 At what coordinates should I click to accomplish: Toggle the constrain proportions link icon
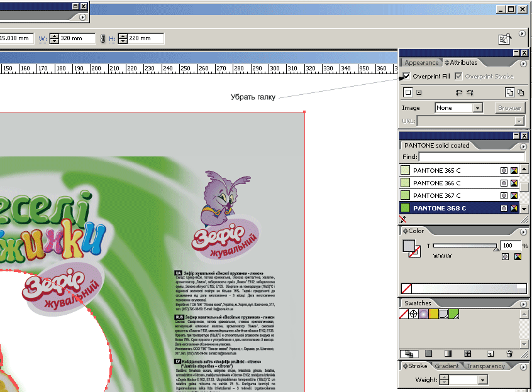103,38
